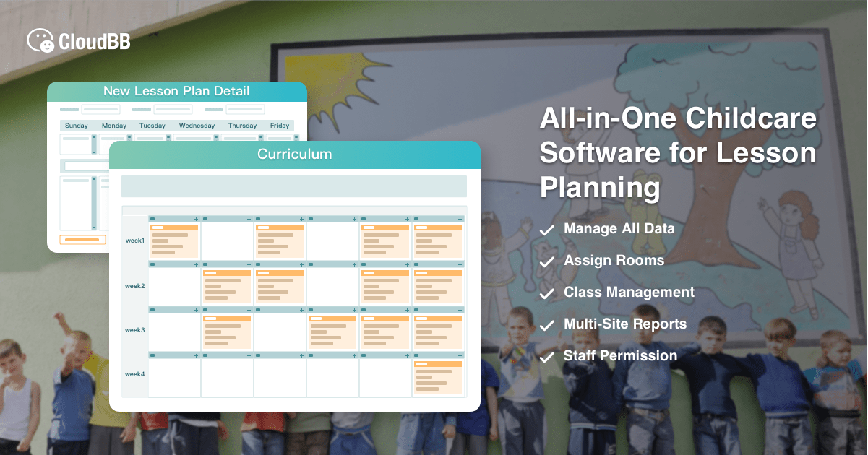
Task: Add a new lesson in week4 Friday cell
Action: [459, 355]
